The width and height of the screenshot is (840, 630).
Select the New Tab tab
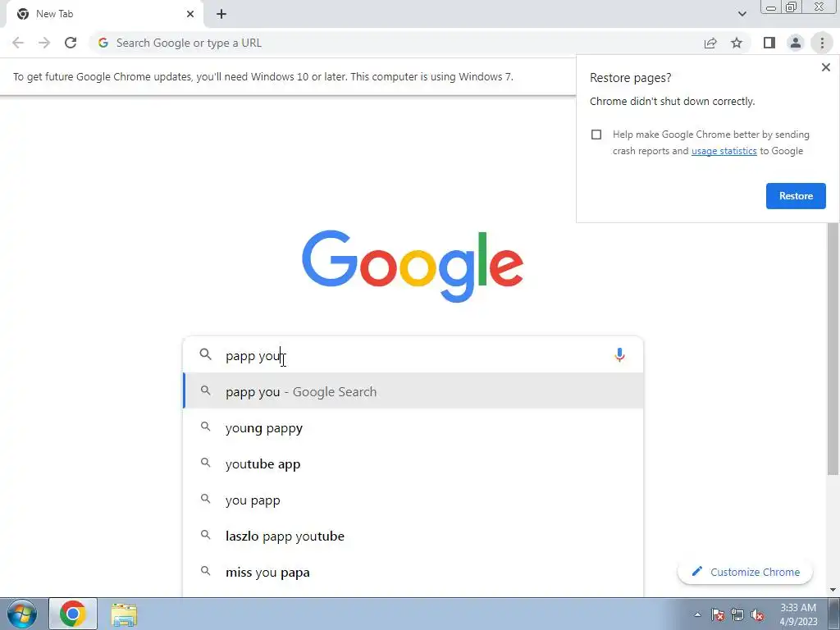[104, 14]
